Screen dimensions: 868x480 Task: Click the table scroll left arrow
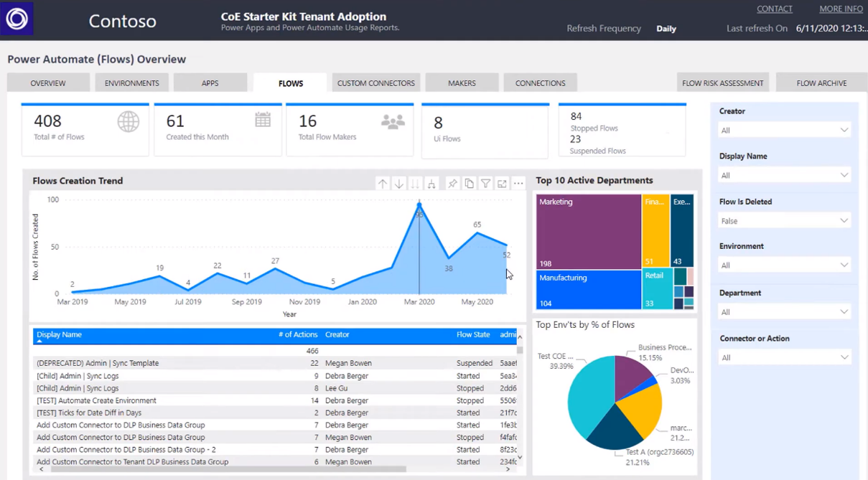tap(41, 469)
